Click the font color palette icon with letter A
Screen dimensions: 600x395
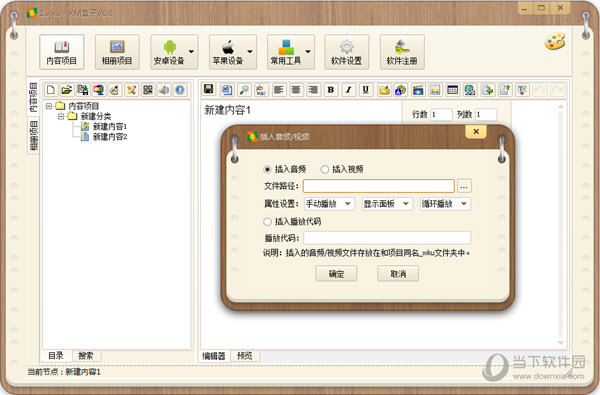point(400,90)
